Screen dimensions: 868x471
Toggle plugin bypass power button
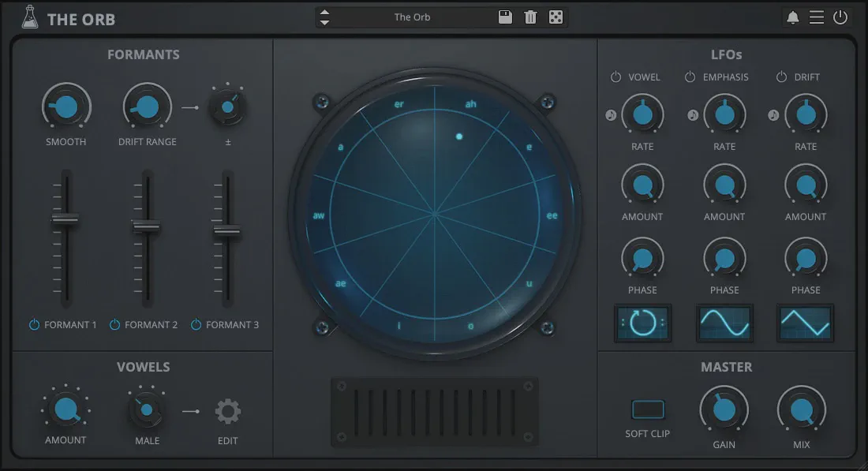pyautogui.click(x=840, y=17)
